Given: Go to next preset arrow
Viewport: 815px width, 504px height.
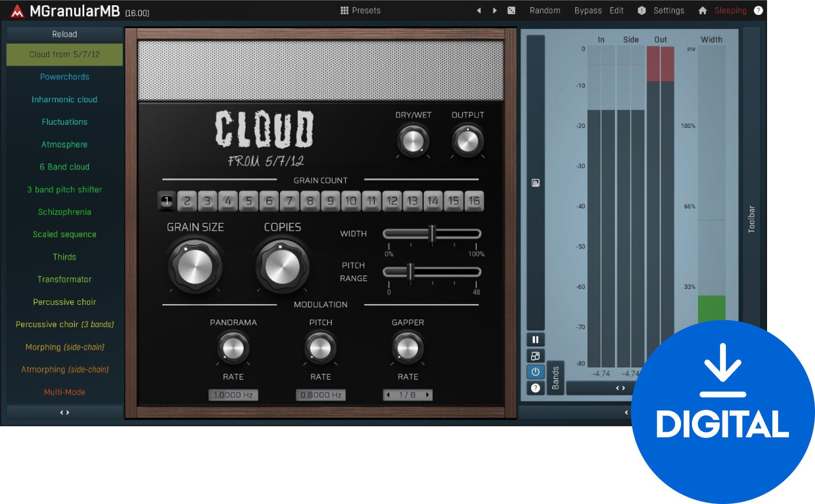Looking at the screenshot, I should coord(495,11).
